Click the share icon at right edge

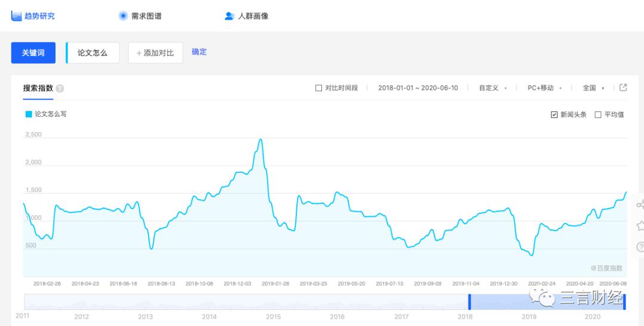click(x=640, y=204)
